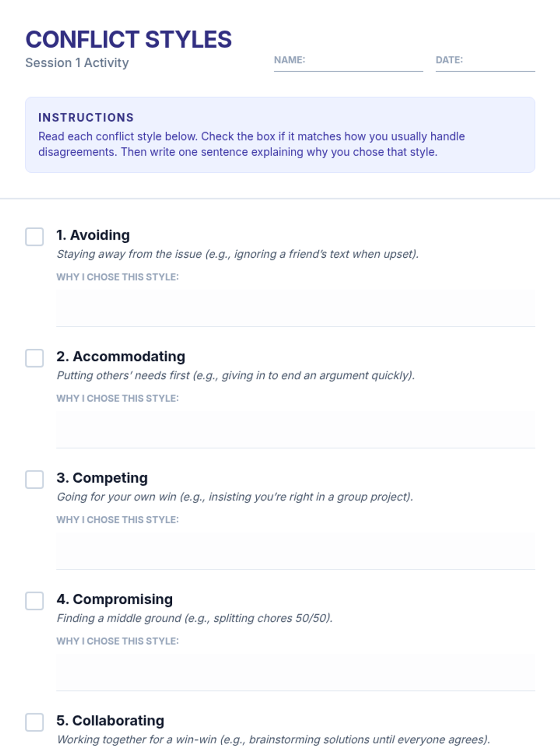The width and height of the screenshot is (560, 747).
Task: Click the Avoiding explanation text area
Action: click(x=295, y=308)
